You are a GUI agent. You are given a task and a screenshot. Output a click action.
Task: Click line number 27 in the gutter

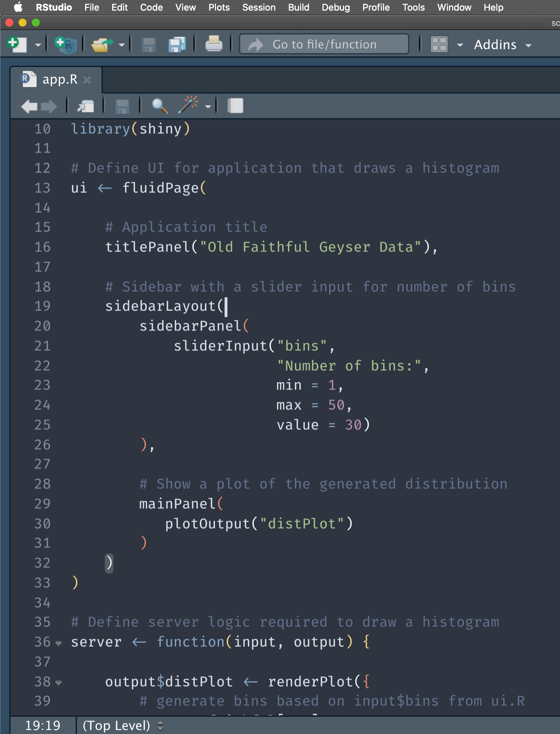(x=42, y=464)
